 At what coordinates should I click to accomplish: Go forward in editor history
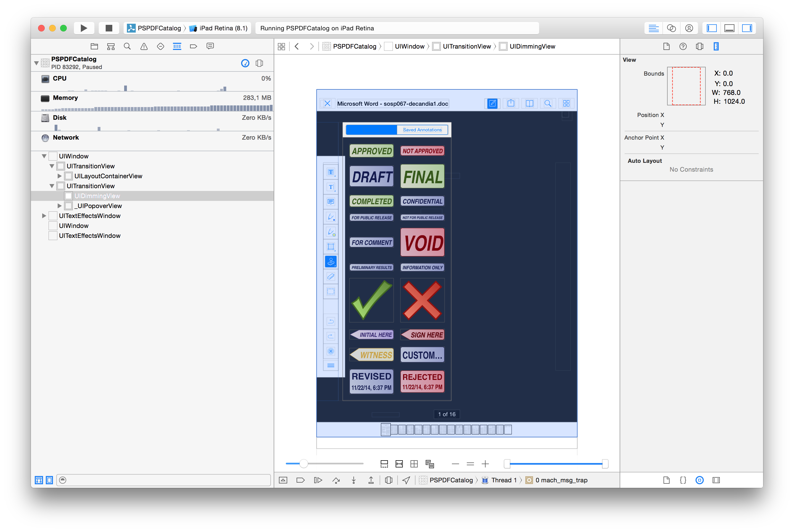click(312, 46)
